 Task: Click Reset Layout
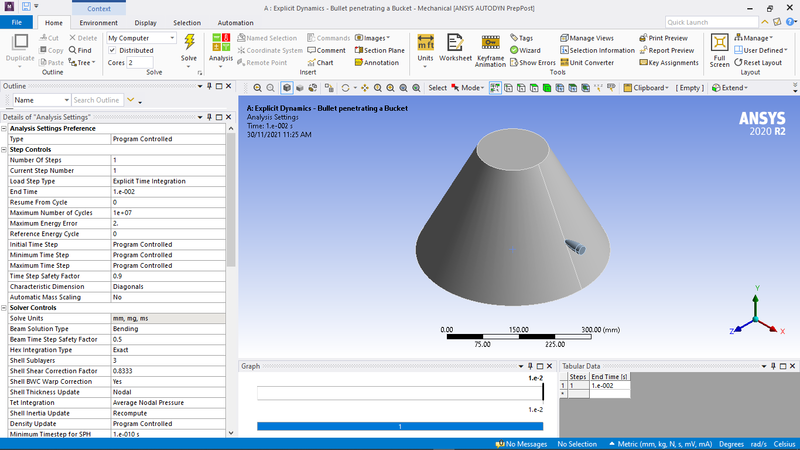(x=758, y=62)
